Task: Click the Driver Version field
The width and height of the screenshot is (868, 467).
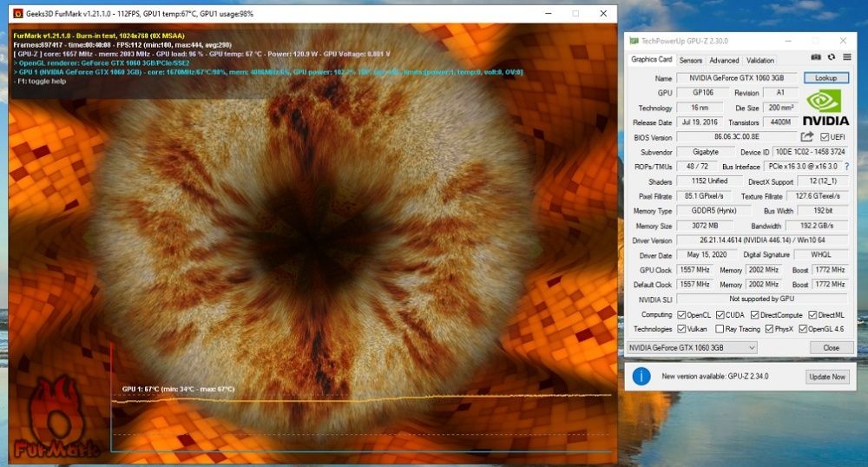Action: (x=762, y=240)
